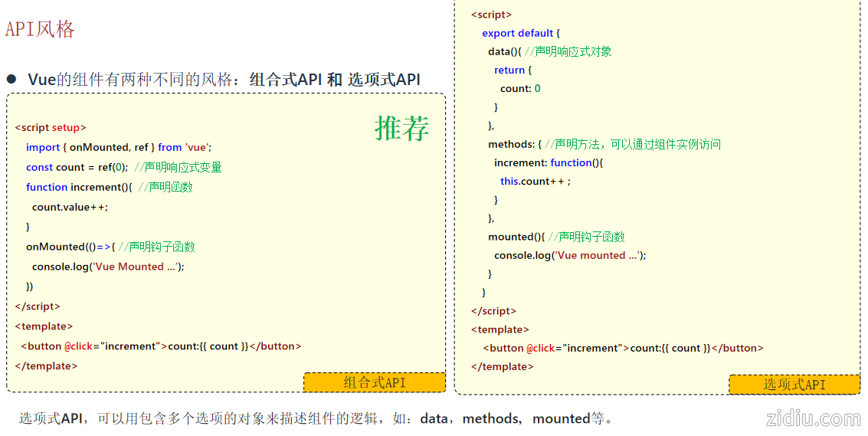
Task: Click the "export default {" line
Action: (521, 33)
